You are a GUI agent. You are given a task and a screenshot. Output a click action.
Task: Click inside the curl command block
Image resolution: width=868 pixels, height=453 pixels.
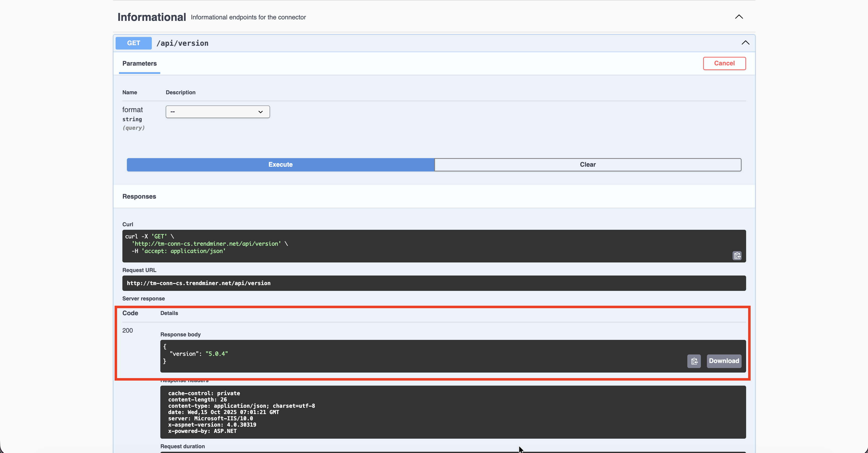(x=404, y=246)
